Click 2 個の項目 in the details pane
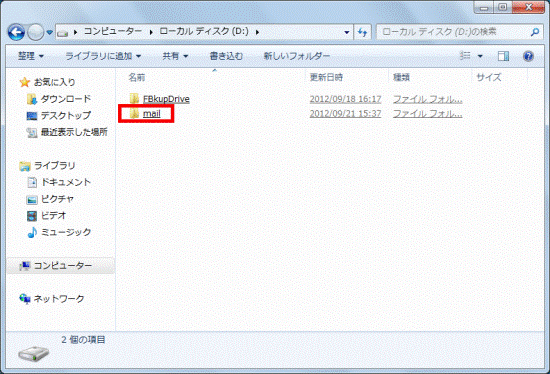The image size is (550, 374). point(83,340)
